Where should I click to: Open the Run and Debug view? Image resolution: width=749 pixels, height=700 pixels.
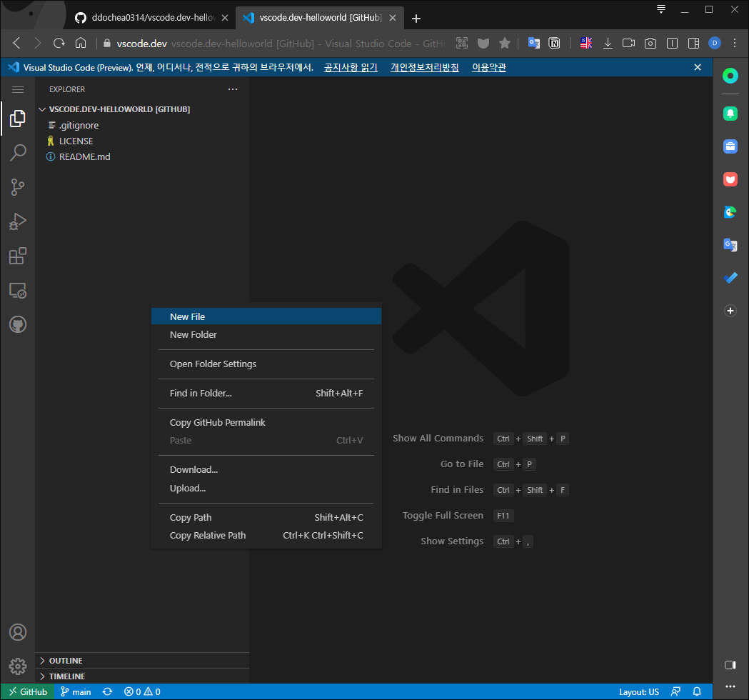pyautogui.click(x=18, y=221)
